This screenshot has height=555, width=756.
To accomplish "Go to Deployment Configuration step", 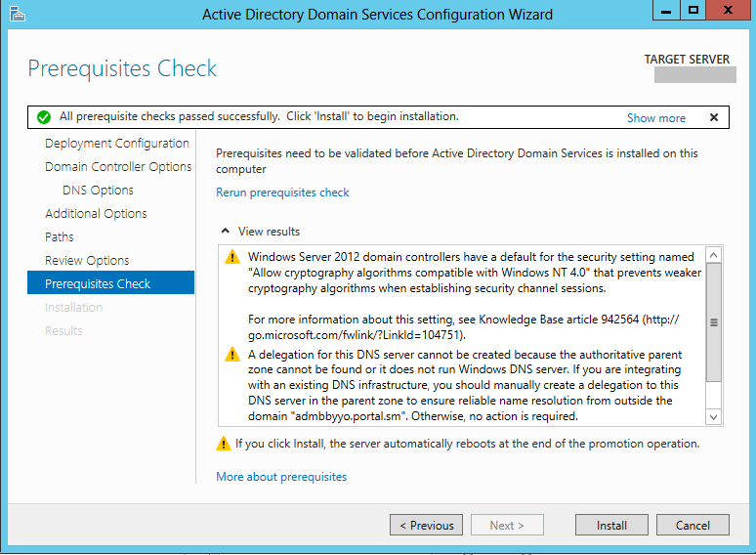I will 116,144.
